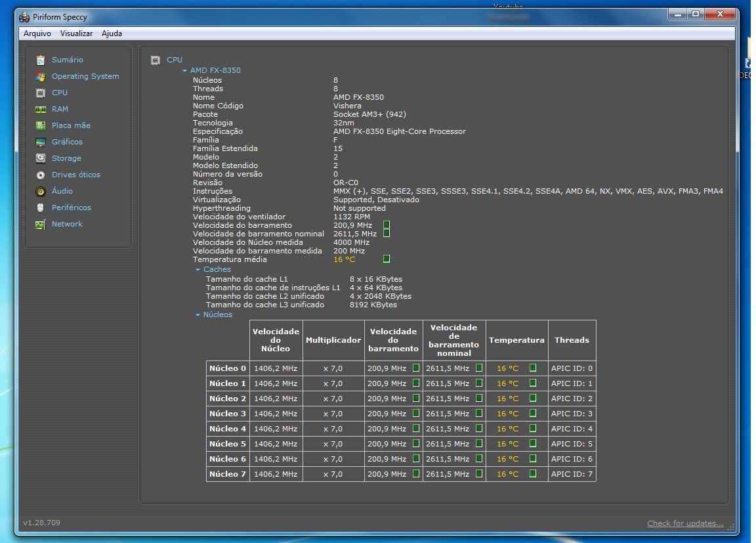Select the AMD FX-8350 Eight-Core Processor text
The width and height of the screenshot is (756, 543).
pyautogui.click(x=400, y=131)
